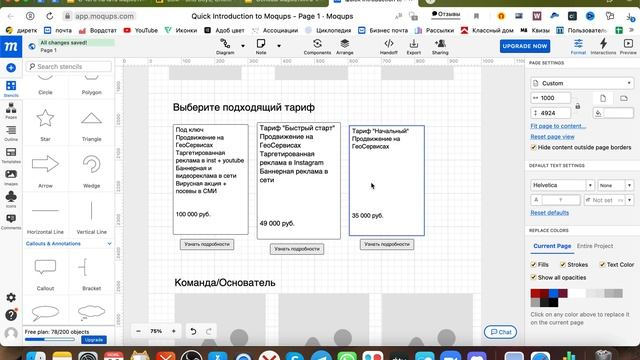
Task: Click the Reset defaults link
Action: click(x=549, y=213)
